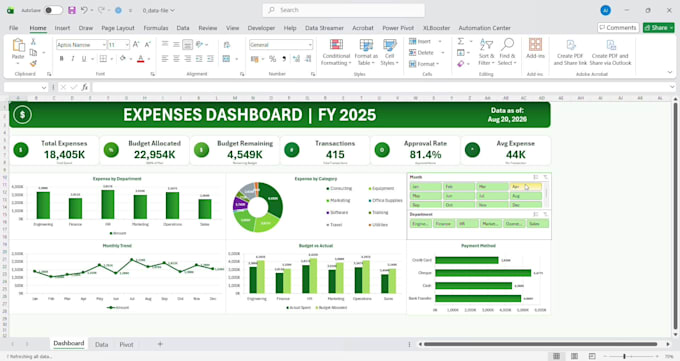
Task: Click the Wrap Text icon
Action: coord(226,44)
